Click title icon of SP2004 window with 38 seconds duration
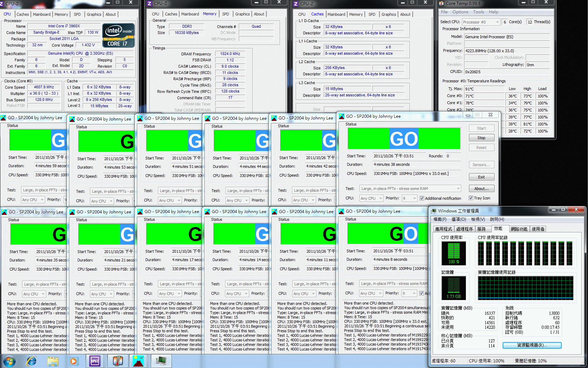 (x=342, y=116)
